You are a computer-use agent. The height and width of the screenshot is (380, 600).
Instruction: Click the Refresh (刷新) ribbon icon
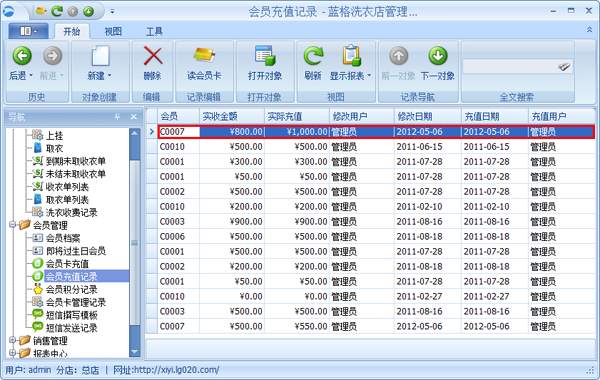313,56
